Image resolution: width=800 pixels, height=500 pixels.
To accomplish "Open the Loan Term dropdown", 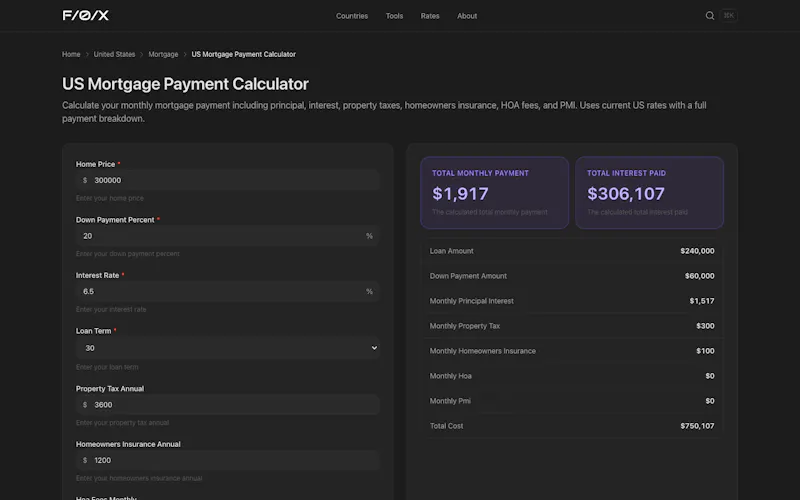I will coord(228,348).
